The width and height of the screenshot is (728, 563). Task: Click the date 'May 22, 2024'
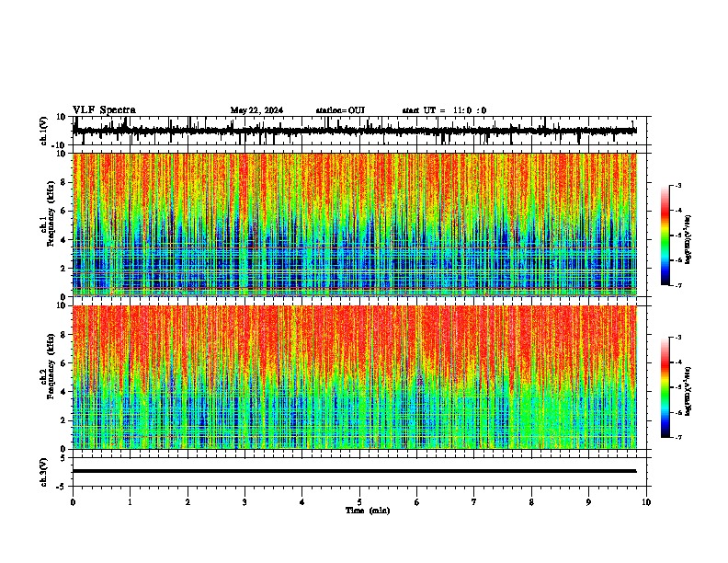[x=256, y=110]
